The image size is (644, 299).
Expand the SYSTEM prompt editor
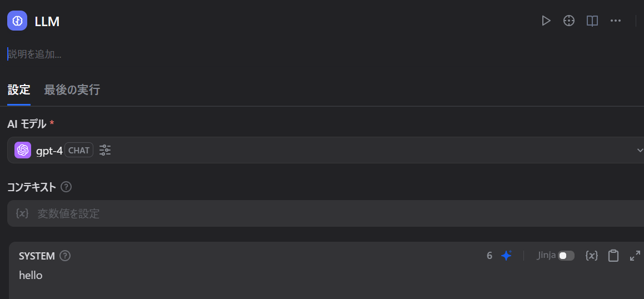(x=635, y=256)
